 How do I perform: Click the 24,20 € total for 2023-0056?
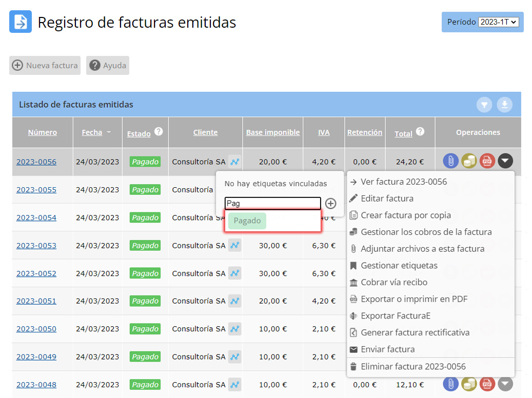[x=410, y=162]
